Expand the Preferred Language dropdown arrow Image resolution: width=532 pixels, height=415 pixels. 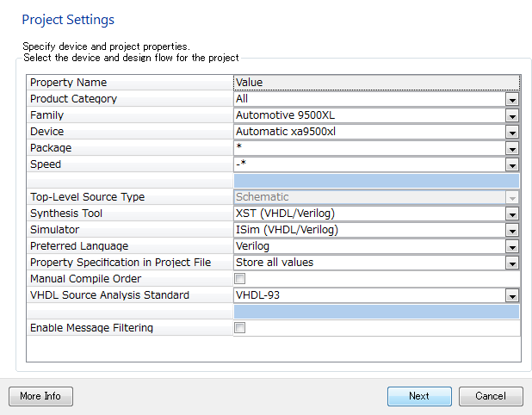pos(512,246)
